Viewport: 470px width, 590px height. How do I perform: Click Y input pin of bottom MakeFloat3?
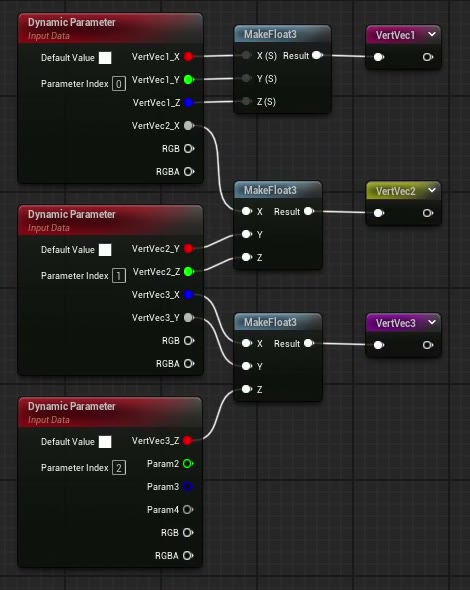pos(247,366)
